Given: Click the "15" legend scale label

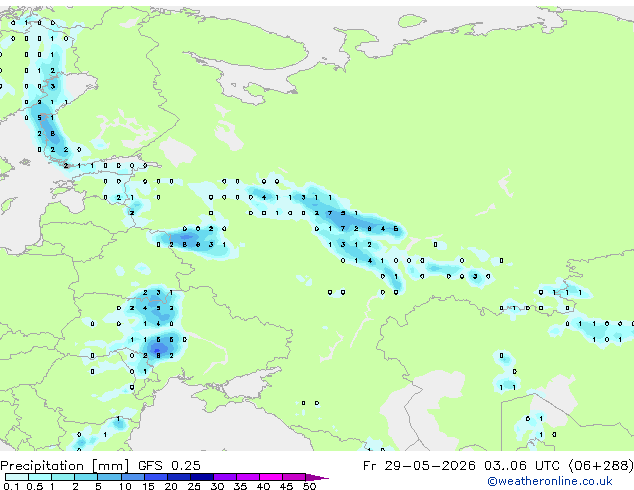Looking at the screenshot, I should coord(148,486).
